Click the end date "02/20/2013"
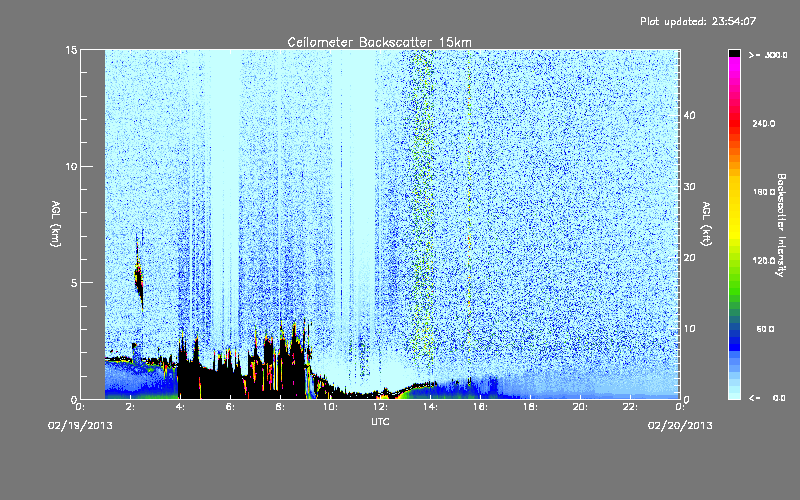This screenshot has height=500, width=800. tap(680, 426)
